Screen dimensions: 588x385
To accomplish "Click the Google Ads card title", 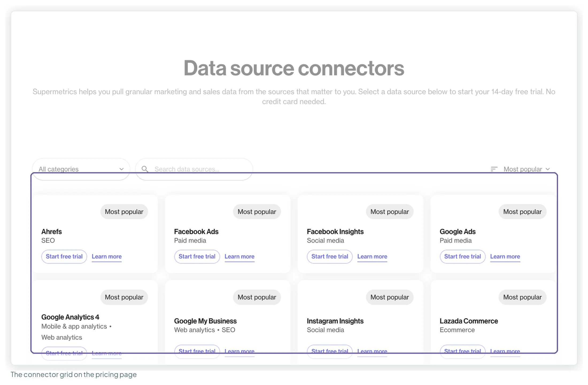I will pos(458,232).
